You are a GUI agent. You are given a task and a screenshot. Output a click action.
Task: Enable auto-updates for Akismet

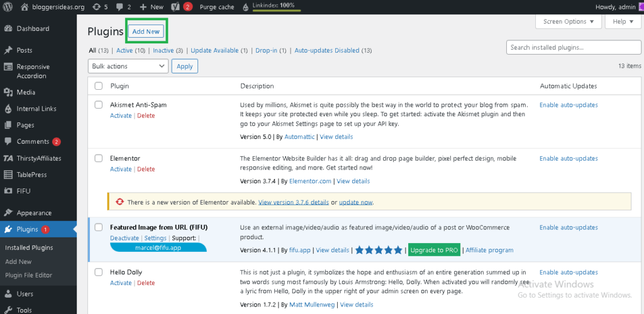(x=569, y=105)
